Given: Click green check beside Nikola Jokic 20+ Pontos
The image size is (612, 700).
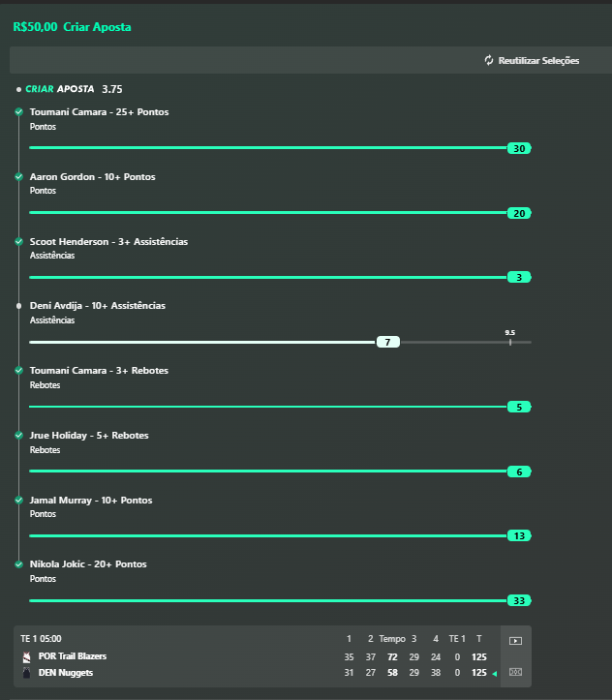Looking at the screenshot, I should pyautogui.click(x=18, y=564).
